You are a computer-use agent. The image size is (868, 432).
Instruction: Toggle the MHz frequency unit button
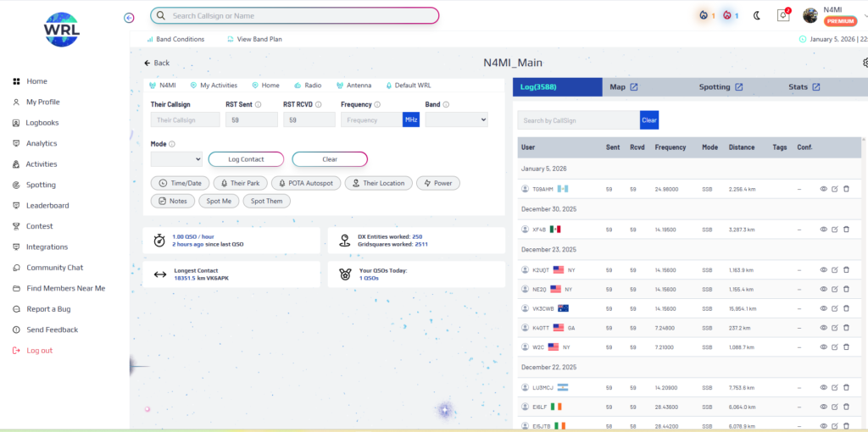(411, 120)
